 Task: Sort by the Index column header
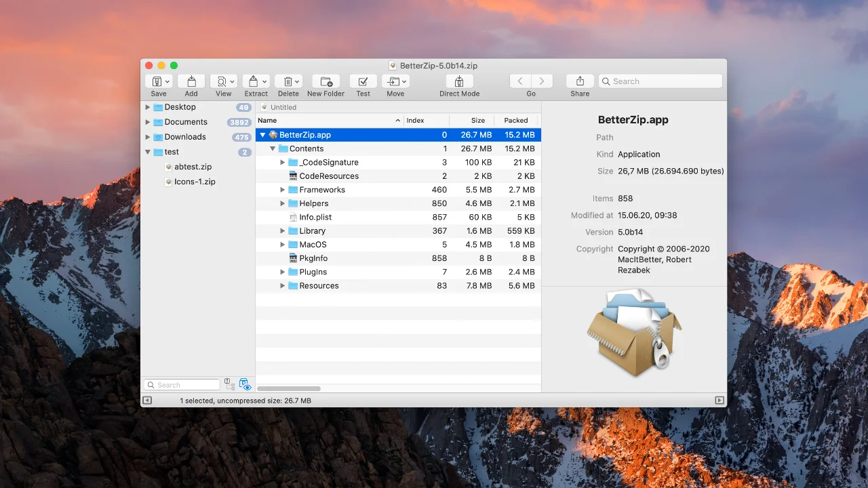click(x=427, y=121)
